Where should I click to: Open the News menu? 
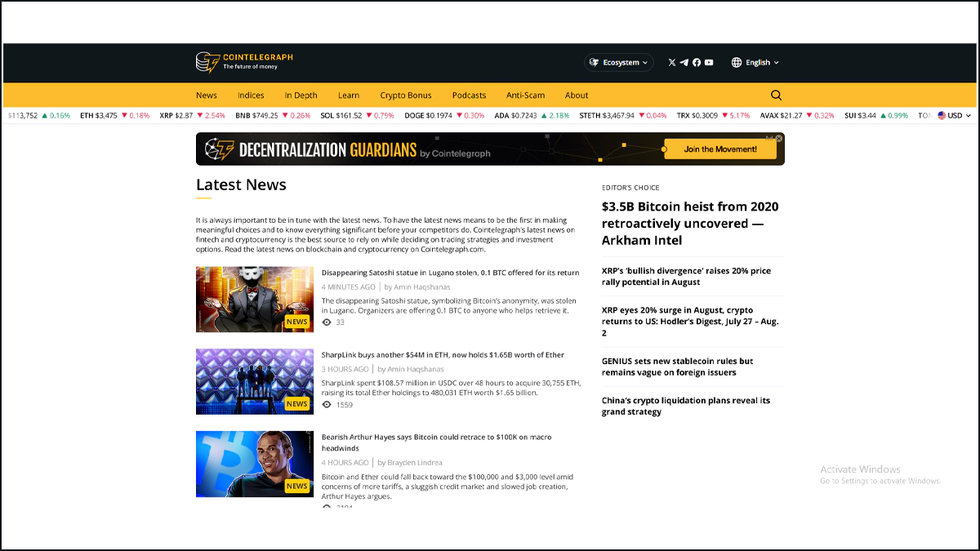coord(207,95)
